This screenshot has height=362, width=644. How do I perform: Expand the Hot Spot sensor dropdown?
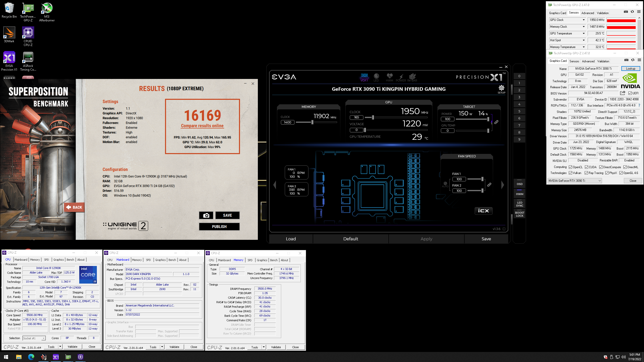[584, 40]
